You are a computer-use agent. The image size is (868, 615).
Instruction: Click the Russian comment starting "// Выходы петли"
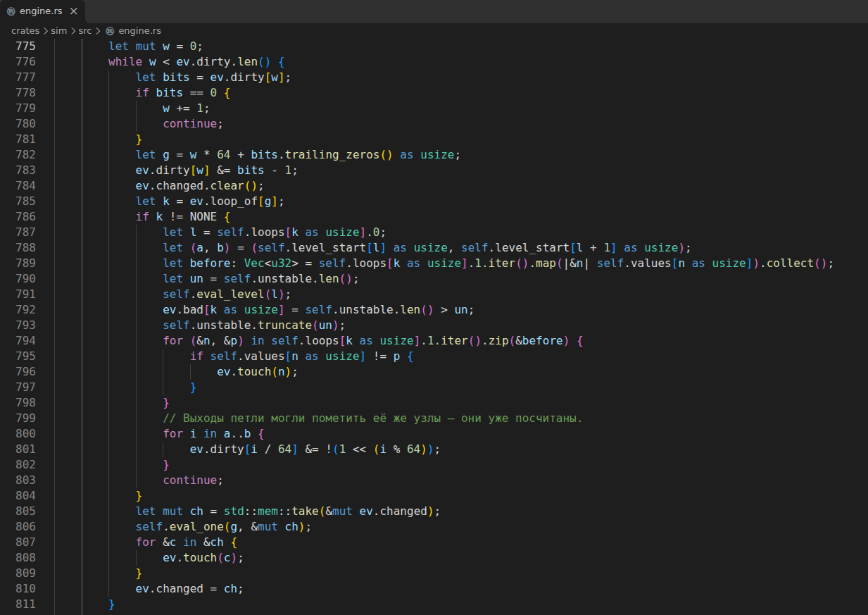tap(373, 418)
